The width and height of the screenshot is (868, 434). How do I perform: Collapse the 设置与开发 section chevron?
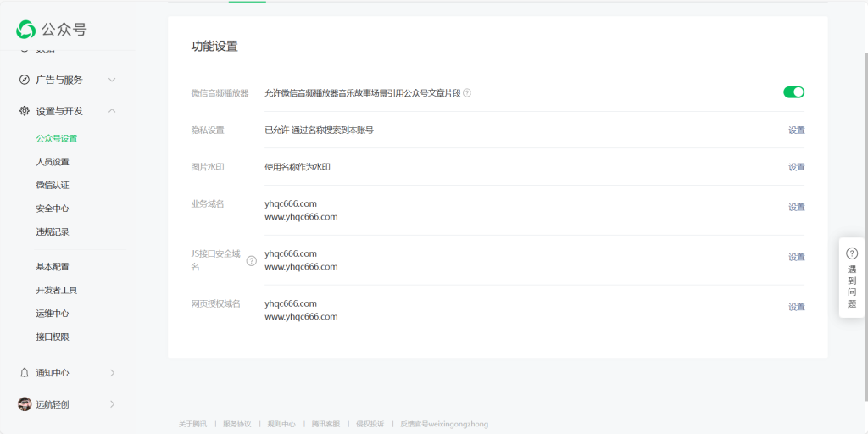112,111
